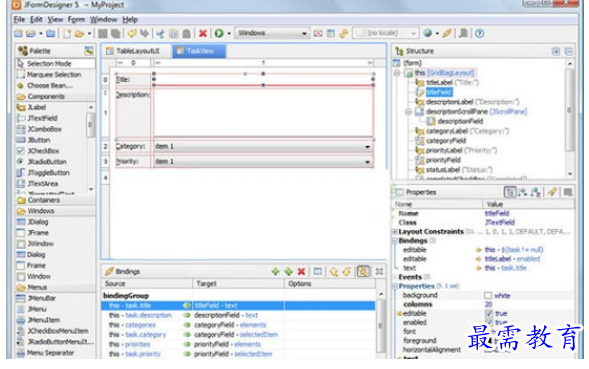589x369 pixels.
Task: Select binding row 'this - task.category'
Action: pyautogui.click(x=238, y=335)
